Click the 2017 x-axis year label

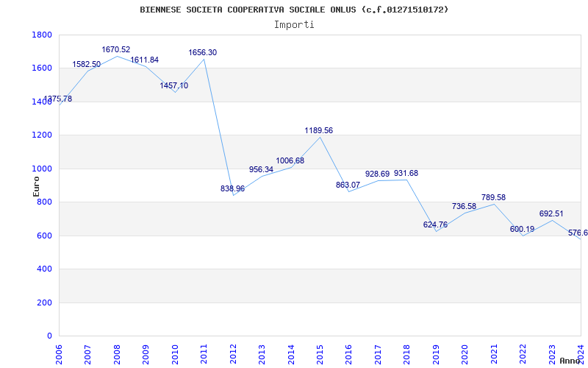tap(378, 355)
